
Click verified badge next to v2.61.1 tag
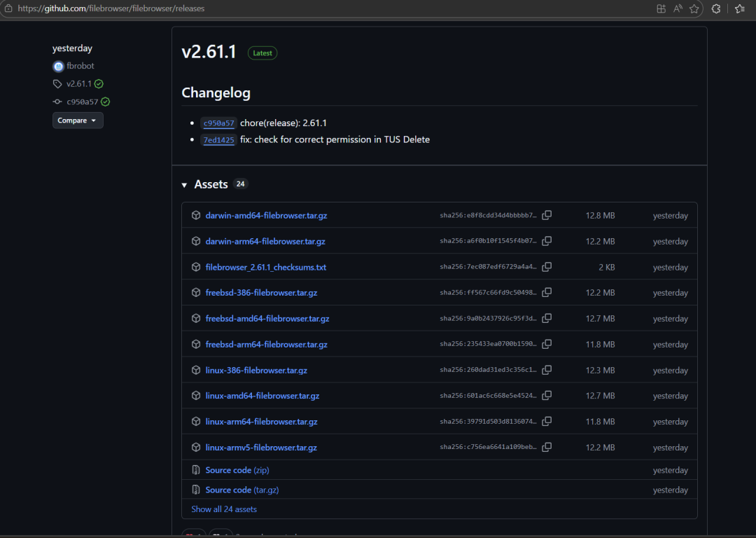tap(99, 83)
